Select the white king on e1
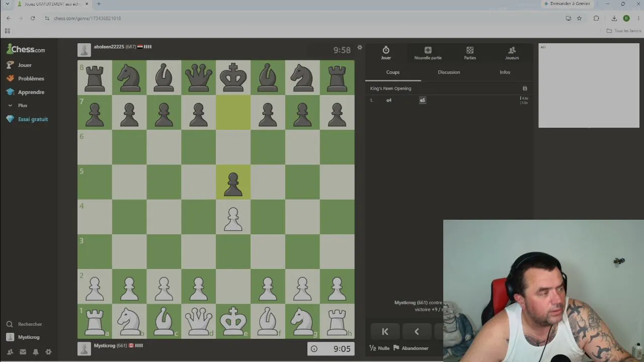The height and width of the screenshot is (362, 644). click(233, 321)
